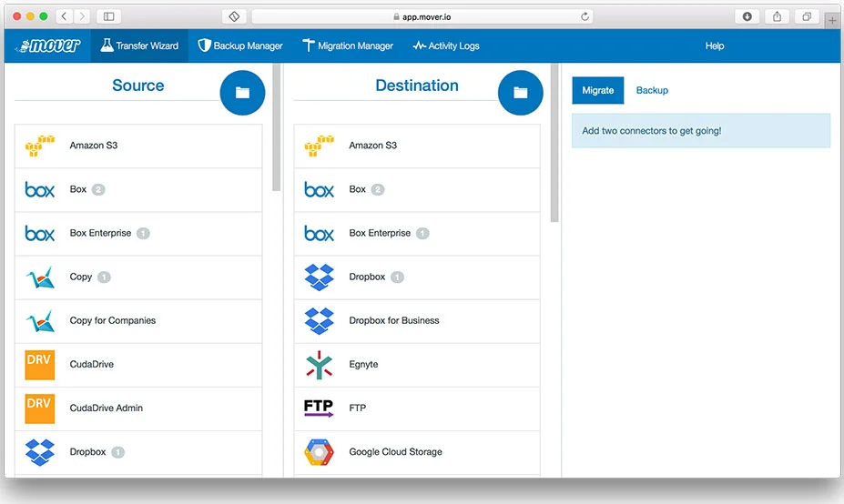
Task: Click Copy for Companies icon in Source
Action: coord(40,321)
